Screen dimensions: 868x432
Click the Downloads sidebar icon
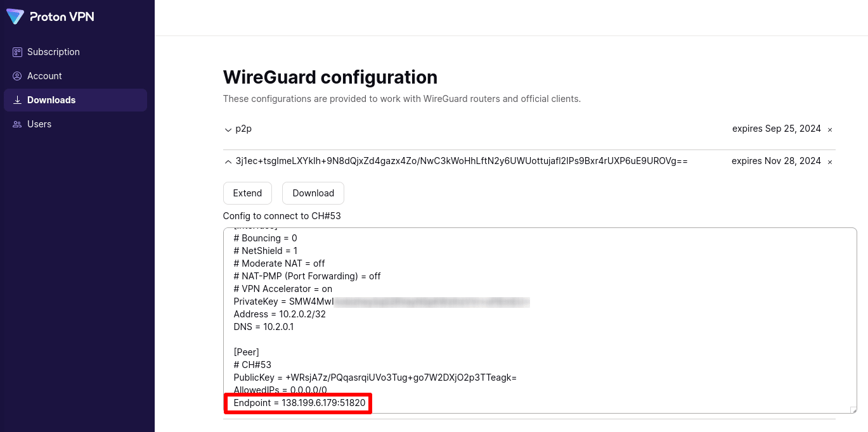coord(17,100)
